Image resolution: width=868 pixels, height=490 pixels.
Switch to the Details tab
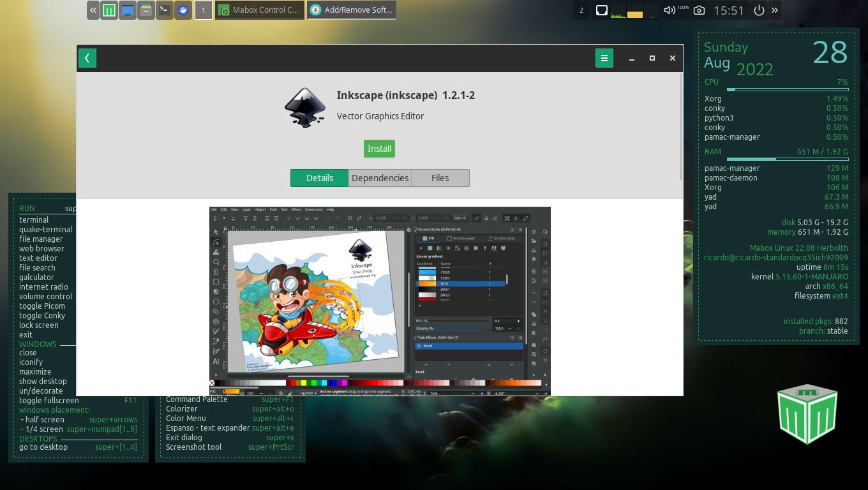coord(320,178)
